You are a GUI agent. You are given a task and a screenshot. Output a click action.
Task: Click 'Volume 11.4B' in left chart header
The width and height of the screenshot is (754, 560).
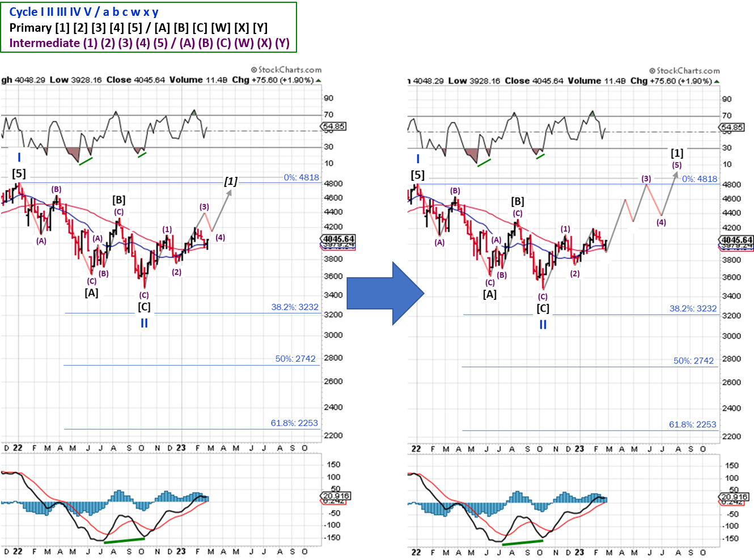[x=198, y=80]
